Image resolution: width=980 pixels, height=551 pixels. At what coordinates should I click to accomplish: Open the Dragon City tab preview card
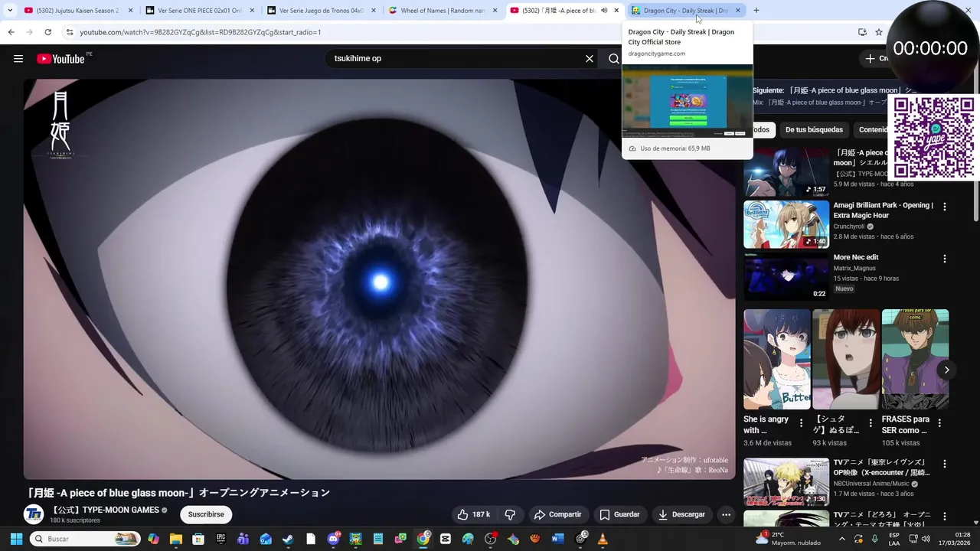pyautogui.click(x=687, y=90)
